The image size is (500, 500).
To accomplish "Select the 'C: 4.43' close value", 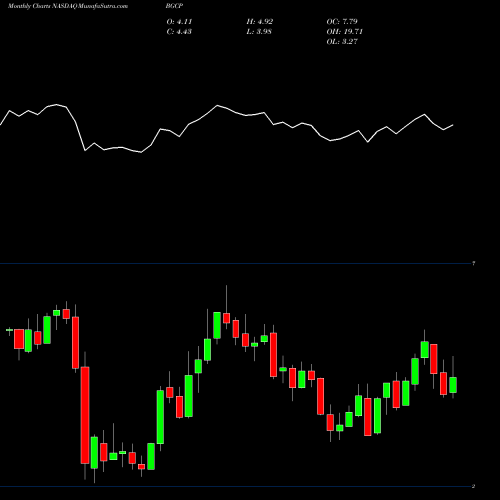I will (179, 32).
